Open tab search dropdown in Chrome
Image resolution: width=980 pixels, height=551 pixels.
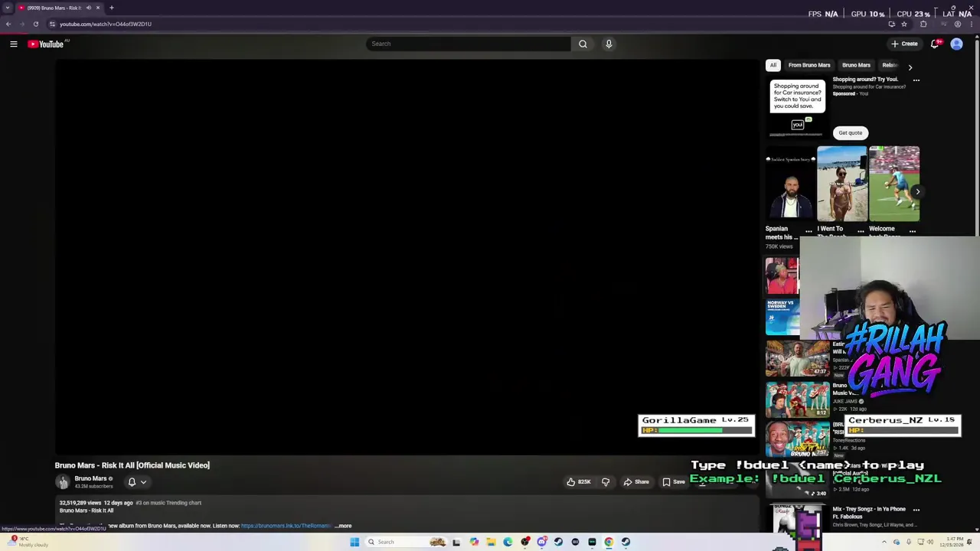tap(8, 8)
